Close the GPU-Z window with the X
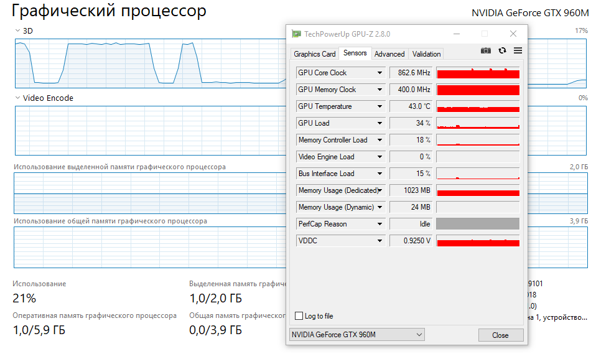Viewport: 596px width, 364px height. [x=513, y=34]
